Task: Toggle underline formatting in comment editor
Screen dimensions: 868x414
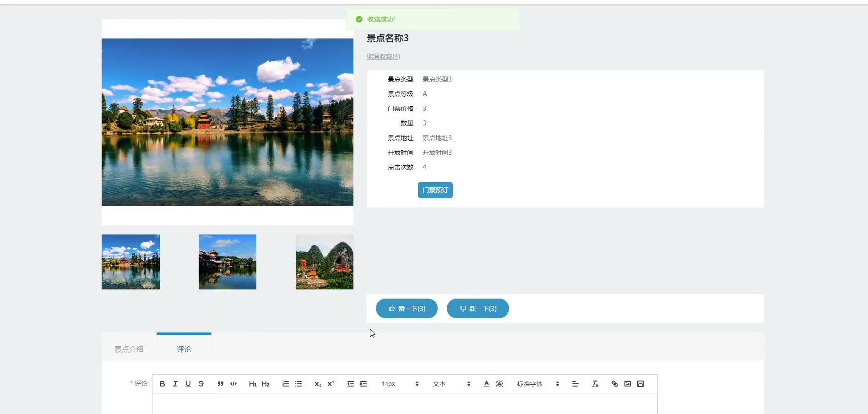Action: [188, 384]
